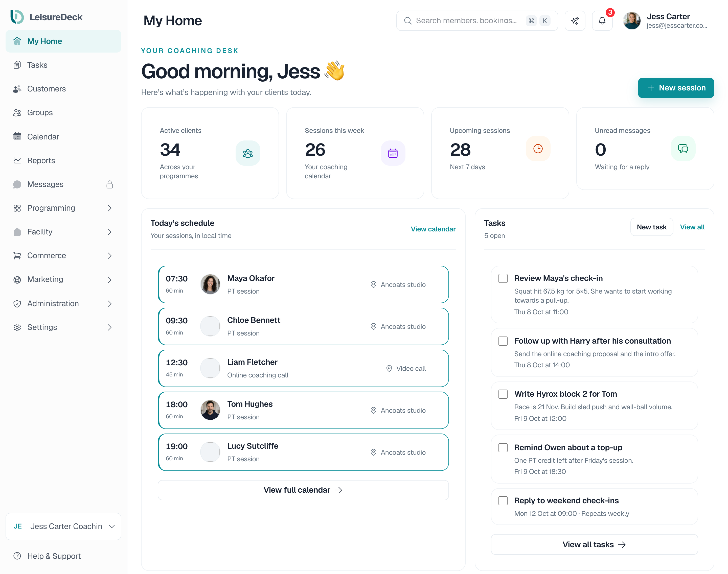Expand the Marketing section chevron
Viewport: 728px width, 574px height.
coord(110,280)
